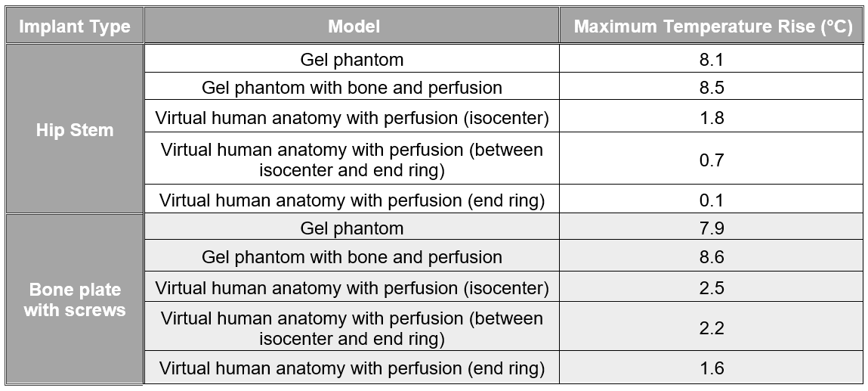Click the Bone plate with screws cell

click(74, 299)
